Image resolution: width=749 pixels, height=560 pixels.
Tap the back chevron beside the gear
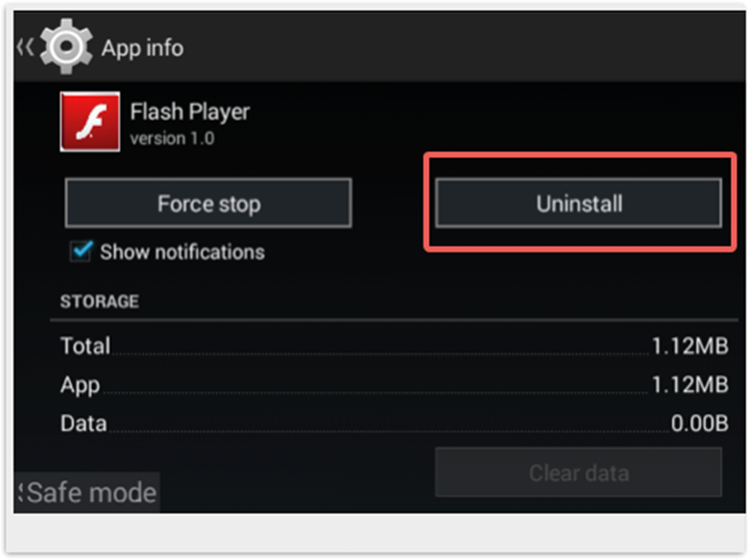click(x=25, y=47)
